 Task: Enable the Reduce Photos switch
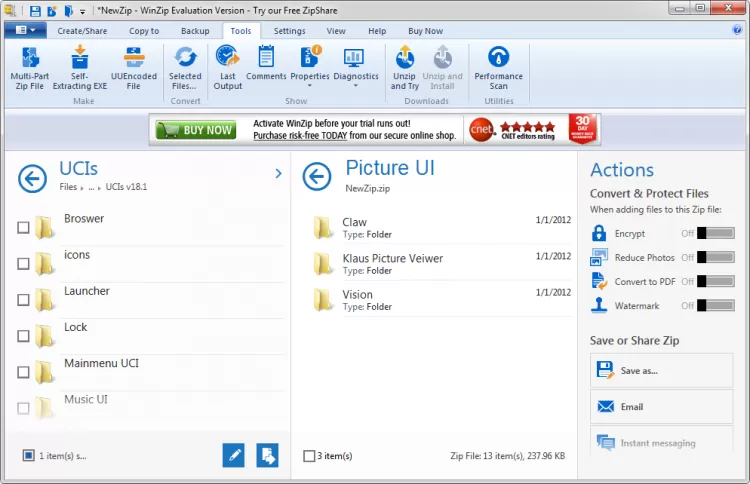click(x=716, y=257)
